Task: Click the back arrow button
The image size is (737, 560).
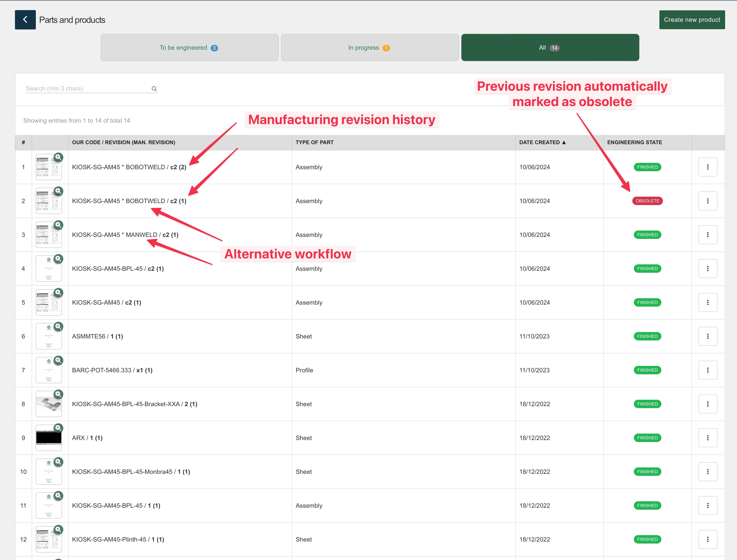Action: click(25, 20)
